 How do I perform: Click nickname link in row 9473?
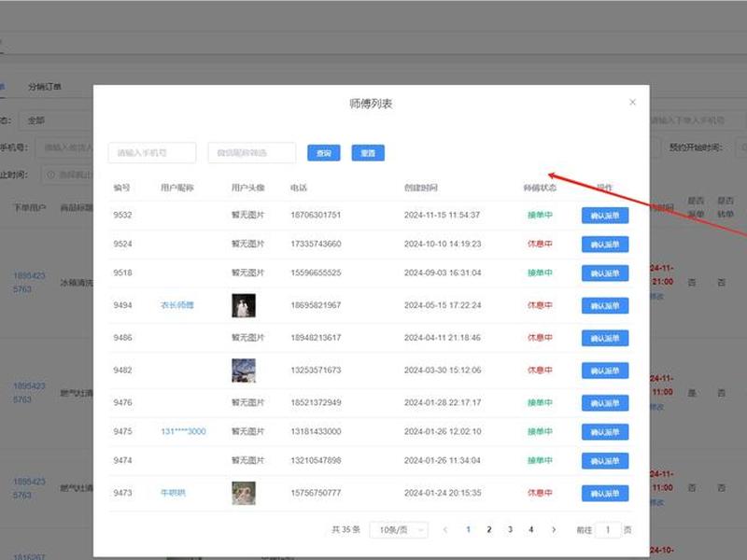click(x=173, y=493)
